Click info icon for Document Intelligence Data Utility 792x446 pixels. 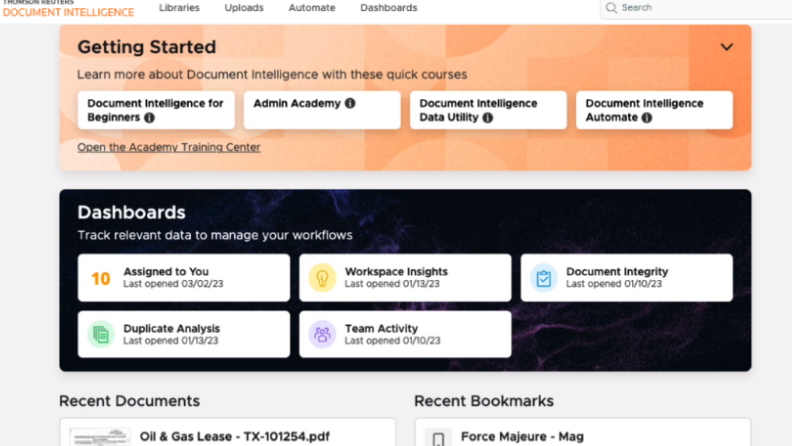[x=487, y=118]
